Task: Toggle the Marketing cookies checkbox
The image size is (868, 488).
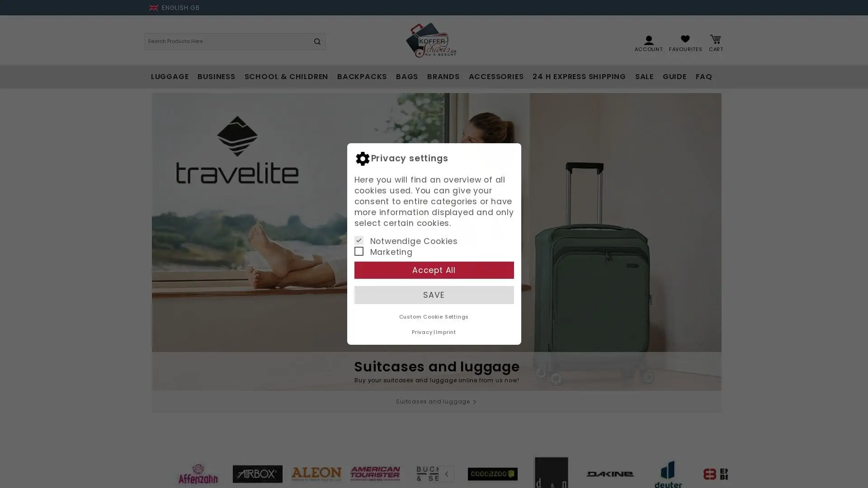Action: pos(359,251)
